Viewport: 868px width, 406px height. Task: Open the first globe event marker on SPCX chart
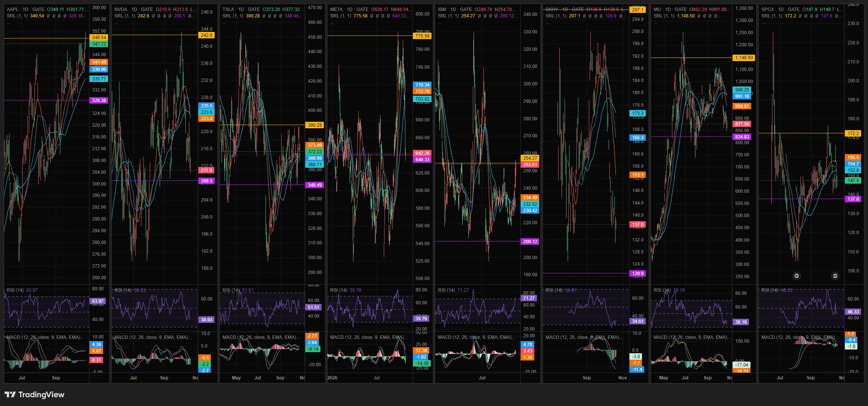[797, 276]
